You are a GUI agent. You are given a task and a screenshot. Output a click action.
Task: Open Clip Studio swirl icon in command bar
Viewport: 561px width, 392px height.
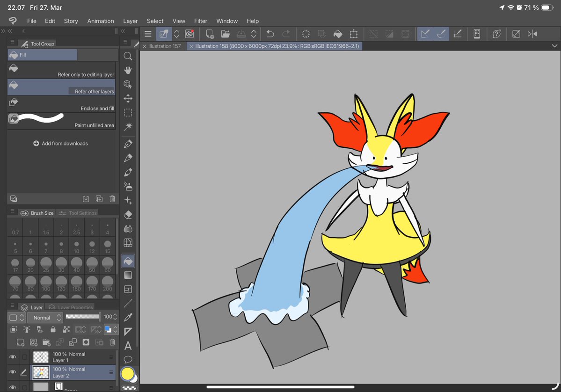189,34
